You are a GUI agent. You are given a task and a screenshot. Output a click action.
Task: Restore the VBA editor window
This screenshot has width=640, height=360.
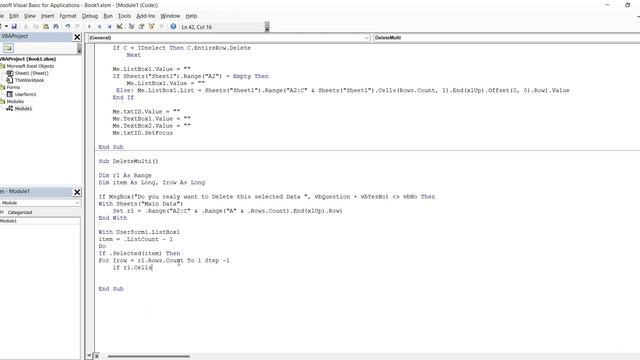(x=627, y=5)
